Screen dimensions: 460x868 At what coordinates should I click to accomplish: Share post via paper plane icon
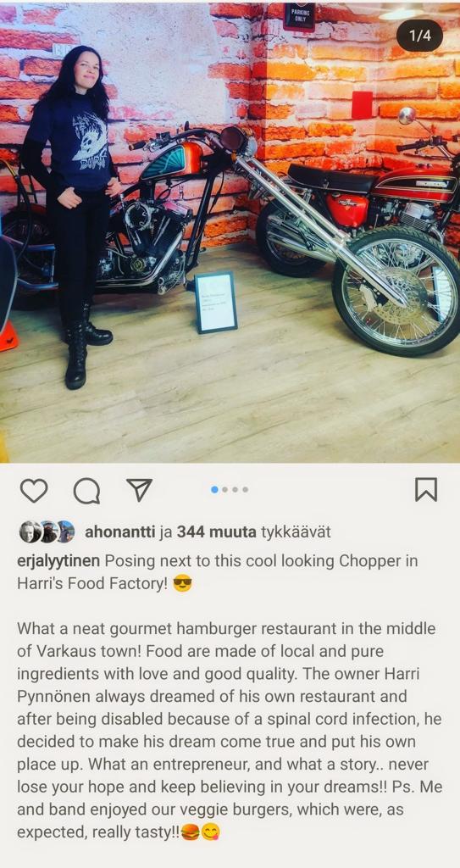[x=139, y=490]
